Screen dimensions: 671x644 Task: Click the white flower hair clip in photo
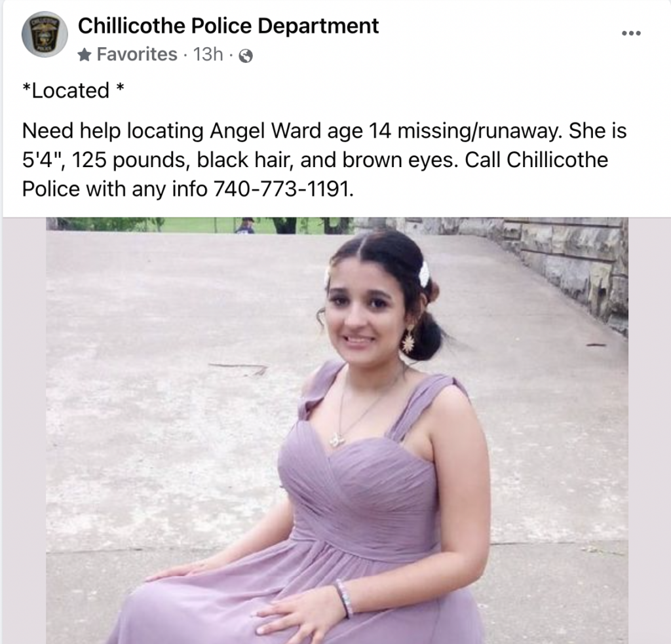coord(424,275)
